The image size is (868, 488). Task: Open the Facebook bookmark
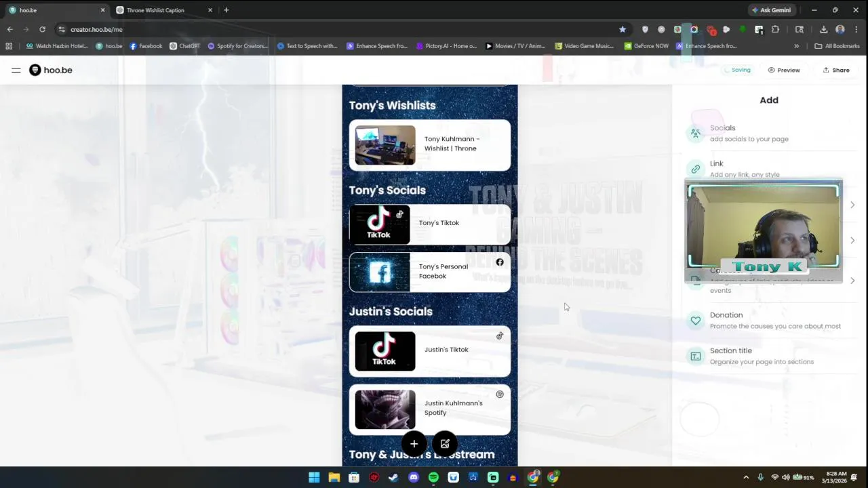146,46
